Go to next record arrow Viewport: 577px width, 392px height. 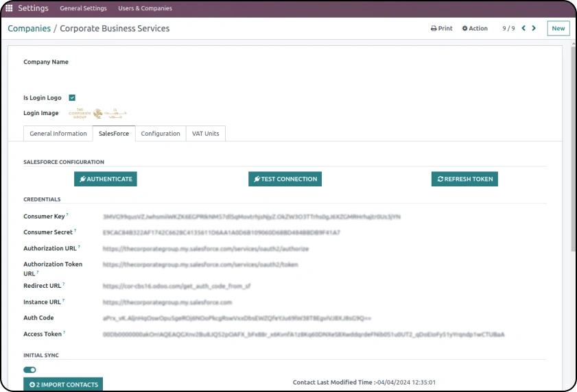pyautogui.click(x=534, y=28)
